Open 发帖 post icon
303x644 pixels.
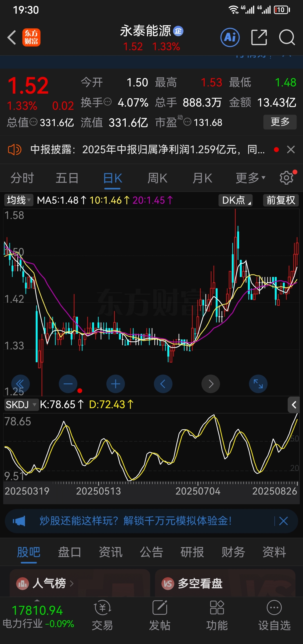click(x=160, y=615)
